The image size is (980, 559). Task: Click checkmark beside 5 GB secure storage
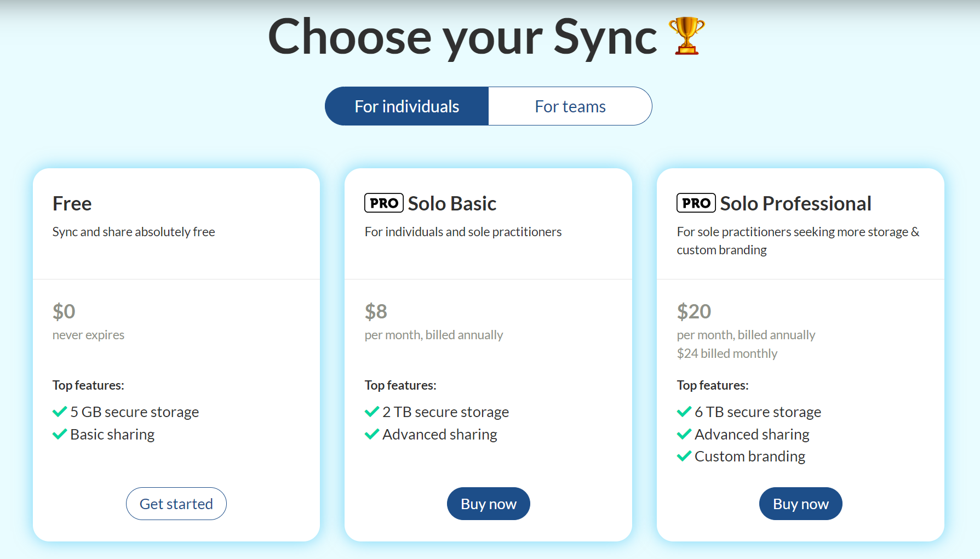click(x=60, y=412)
